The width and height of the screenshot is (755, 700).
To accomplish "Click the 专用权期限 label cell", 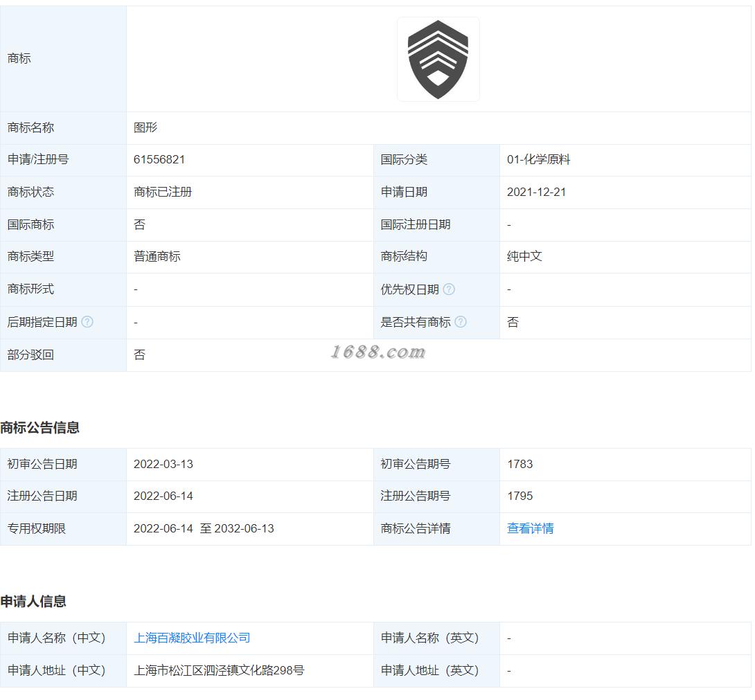I will [63, 528].
